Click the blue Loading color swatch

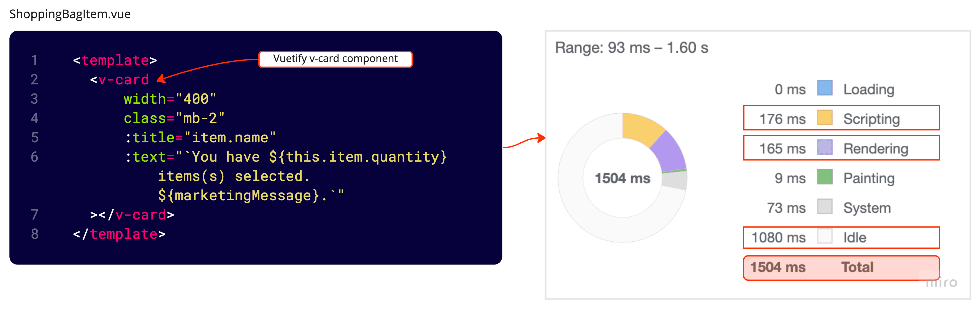[824, 88]
